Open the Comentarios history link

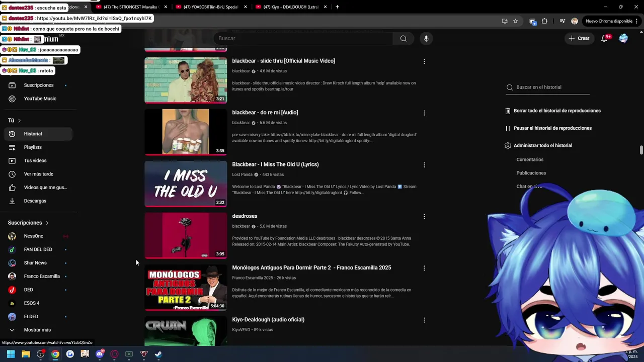click(x=530, y=160)
